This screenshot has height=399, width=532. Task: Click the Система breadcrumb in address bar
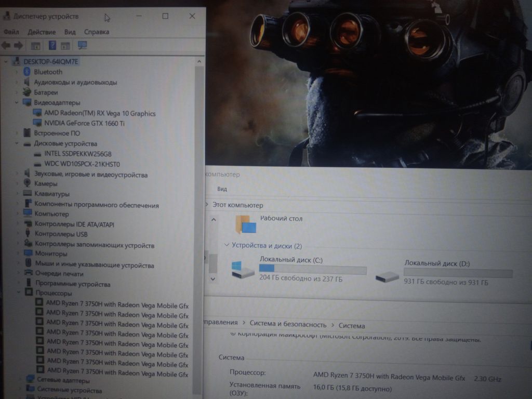(352, 326)
